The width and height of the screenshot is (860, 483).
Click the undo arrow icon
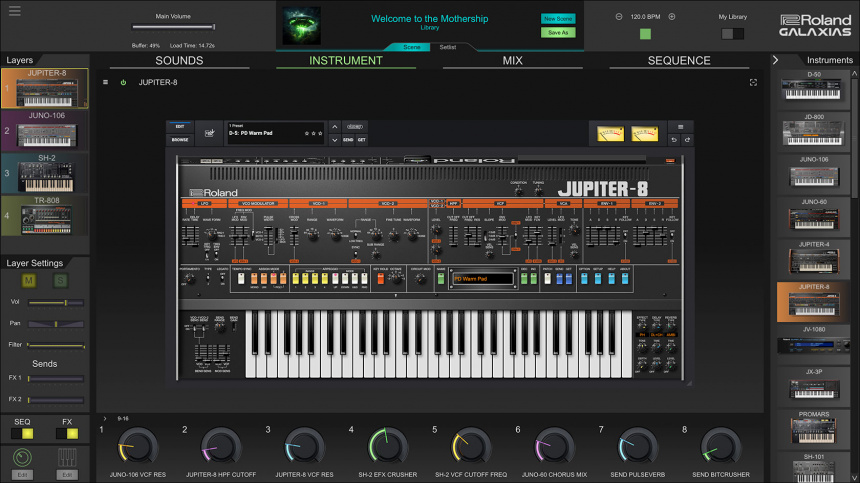(674, 140)
